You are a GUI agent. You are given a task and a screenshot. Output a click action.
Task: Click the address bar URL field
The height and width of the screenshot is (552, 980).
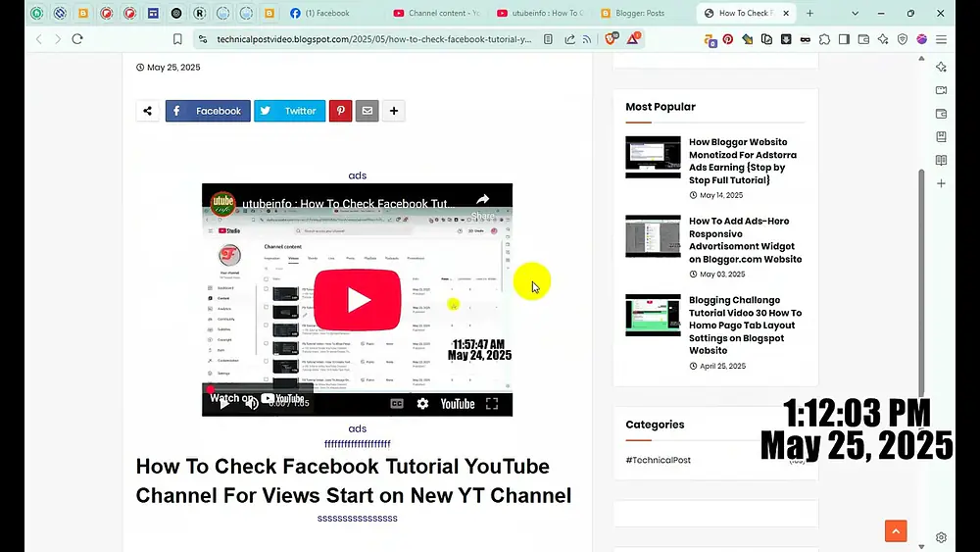[373, 39]
